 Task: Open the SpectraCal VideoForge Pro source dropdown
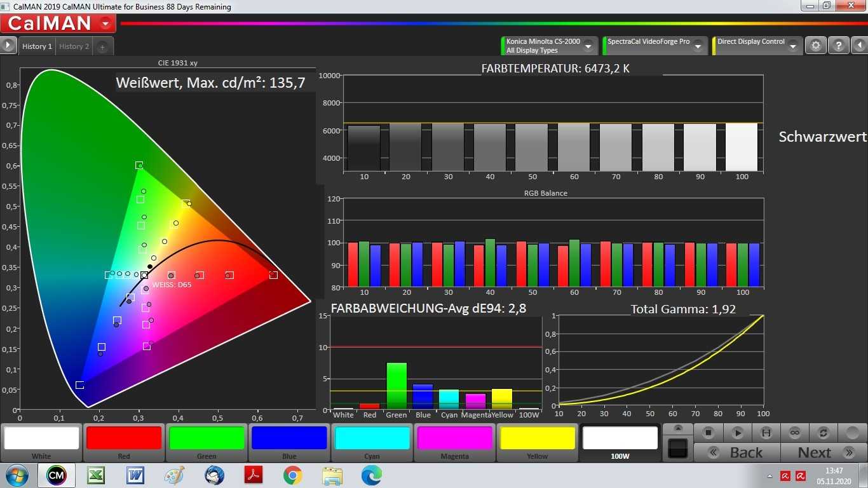[x=698, y=46]
